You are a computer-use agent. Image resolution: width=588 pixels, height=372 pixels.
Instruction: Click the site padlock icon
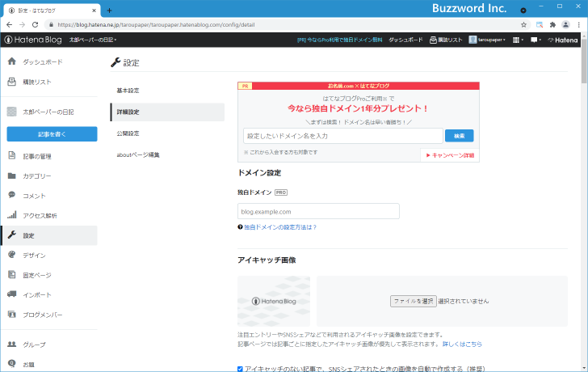coord(52,25)
